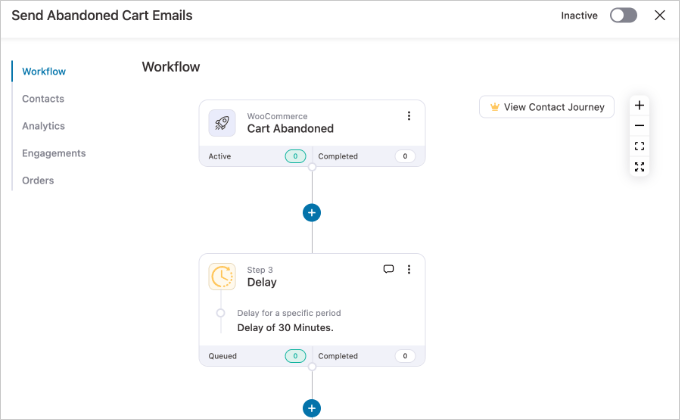Toggle the Inactive automation switch
This screenshot has height=420, width=680.
[x=623, y=16]
